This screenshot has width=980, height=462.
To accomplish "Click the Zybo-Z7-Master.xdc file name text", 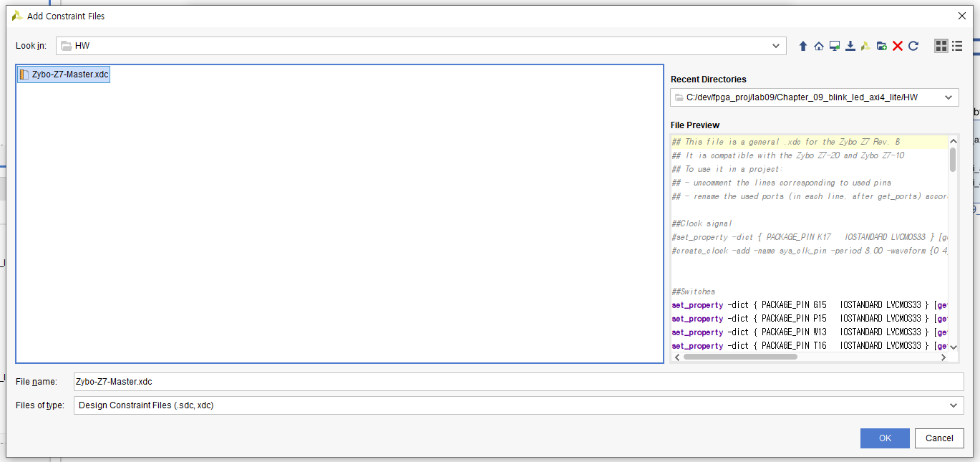I will click(x=70, y=74).
